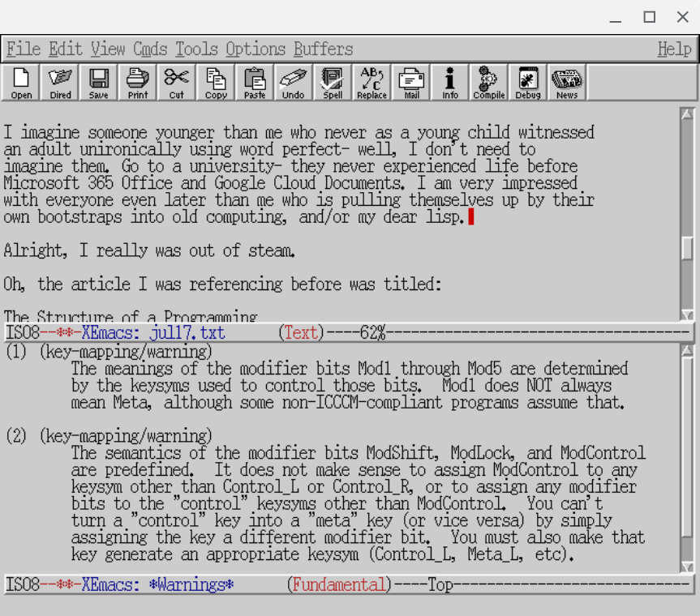Screen dimensions: 700x616
Task: Open the Options menu
Action: point(256,49)
